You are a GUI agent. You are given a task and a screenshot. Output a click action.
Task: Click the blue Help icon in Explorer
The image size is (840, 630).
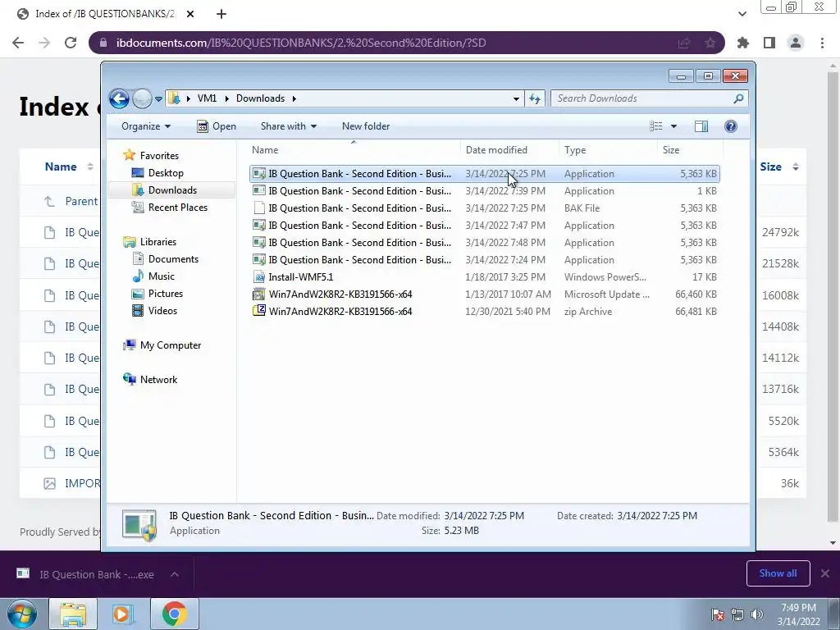(x=731, y=126)
